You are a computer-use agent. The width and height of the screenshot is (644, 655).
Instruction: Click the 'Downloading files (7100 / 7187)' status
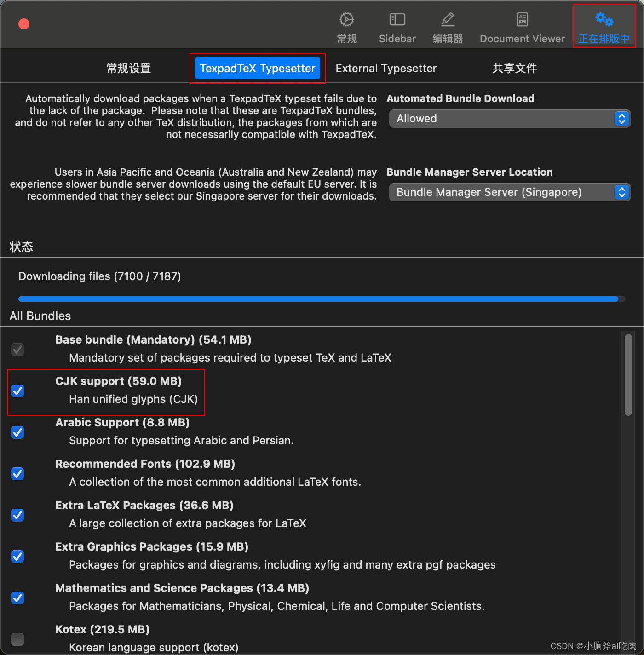point(100,276)
